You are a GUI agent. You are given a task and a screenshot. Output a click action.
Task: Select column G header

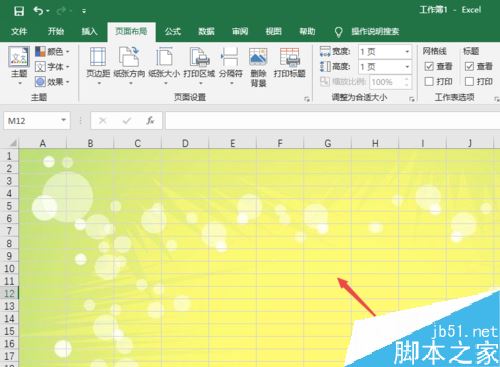point(328,143)
